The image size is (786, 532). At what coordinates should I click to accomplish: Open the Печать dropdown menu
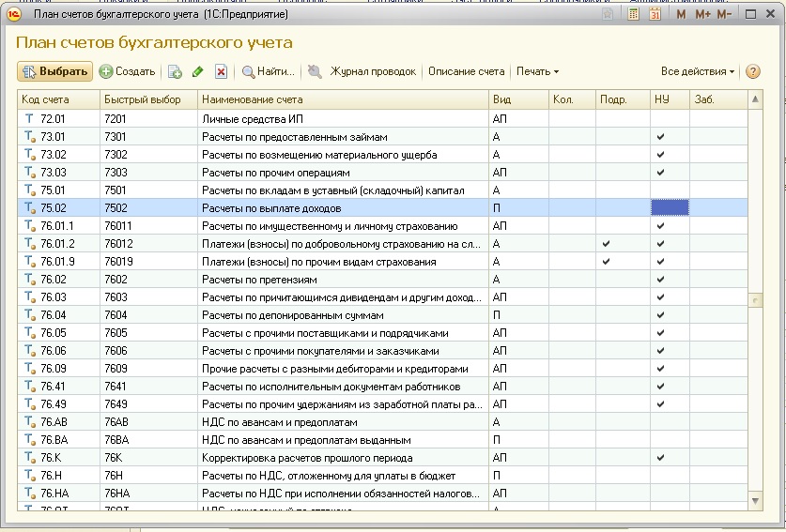(x=537, y=71)
